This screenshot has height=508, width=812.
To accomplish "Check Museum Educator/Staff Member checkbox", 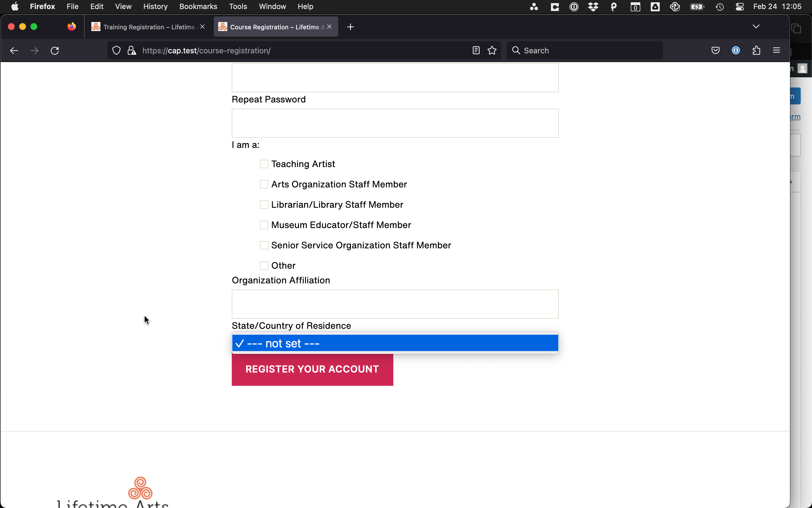I will 264,225.
